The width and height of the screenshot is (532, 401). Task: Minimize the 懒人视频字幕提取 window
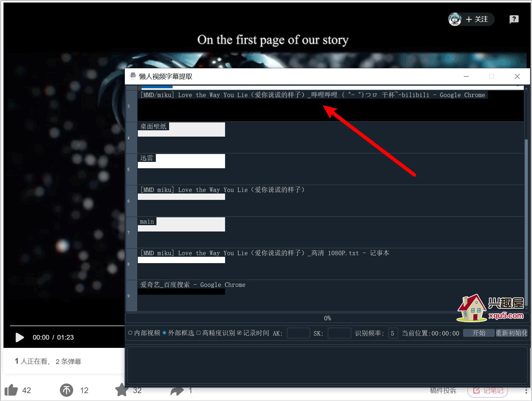[x=466, y=77]
